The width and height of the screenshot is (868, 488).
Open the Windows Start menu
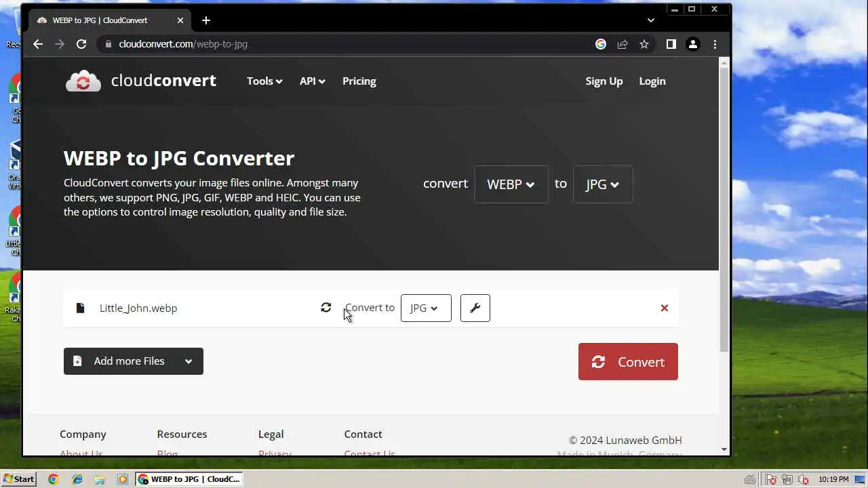tap(18, 479)
